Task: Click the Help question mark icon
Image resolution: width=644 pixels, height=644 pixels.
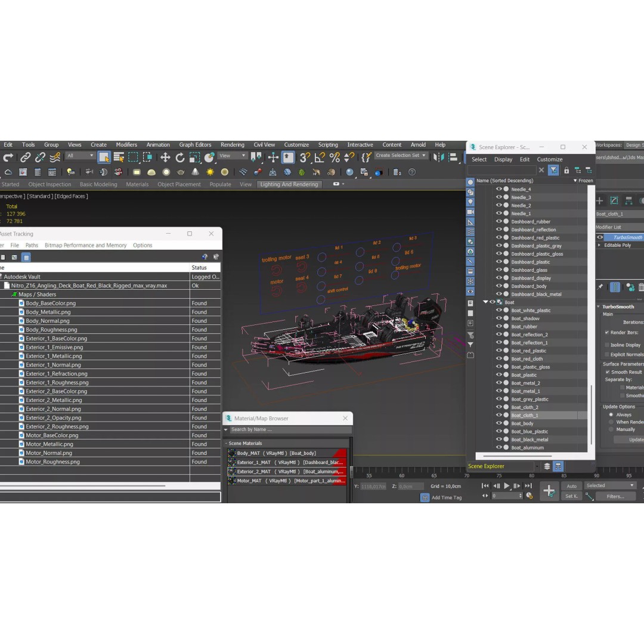Action: click(412, 172)
